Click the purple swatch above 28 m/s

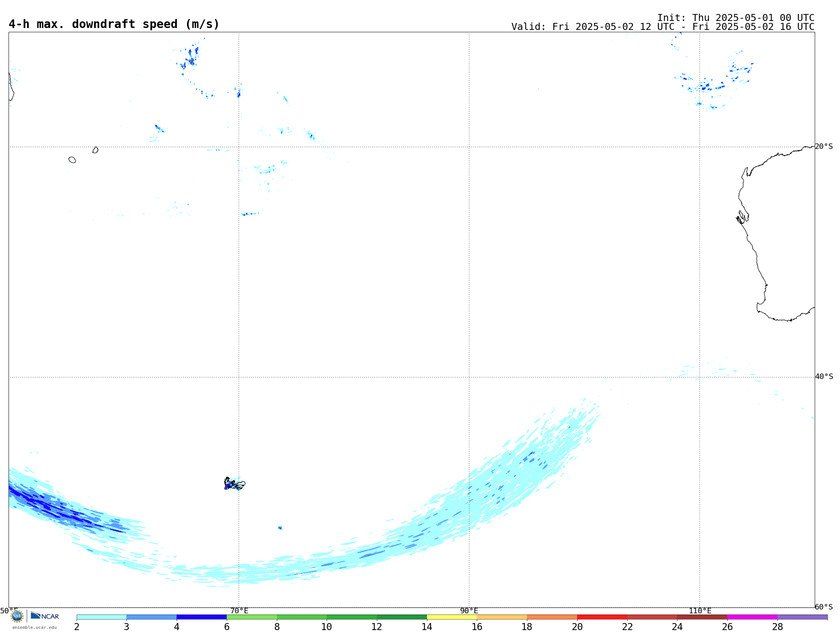click(803, 617)
